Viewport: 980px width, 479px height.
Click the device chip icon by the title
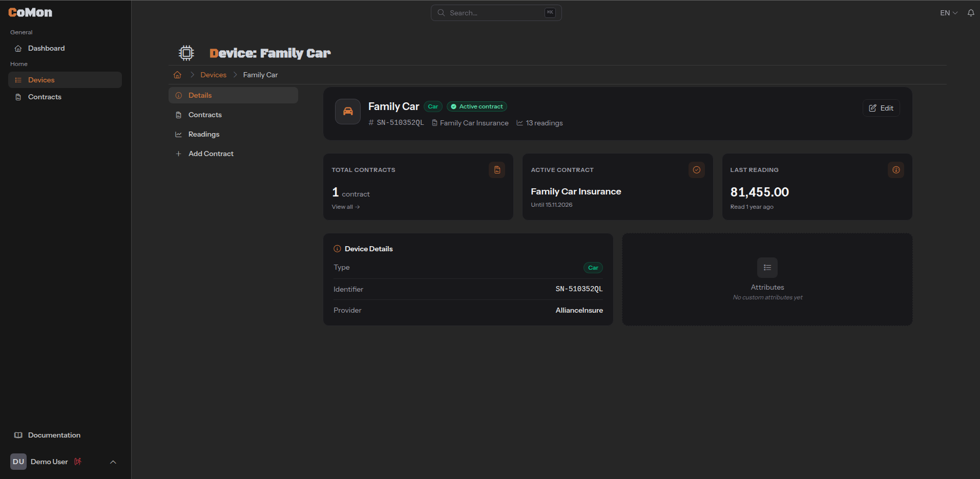click(x=186, y=53)
